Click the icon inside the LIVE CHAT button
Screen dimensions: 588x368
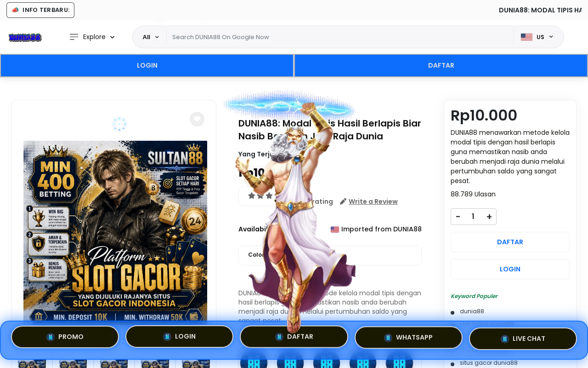505,339
